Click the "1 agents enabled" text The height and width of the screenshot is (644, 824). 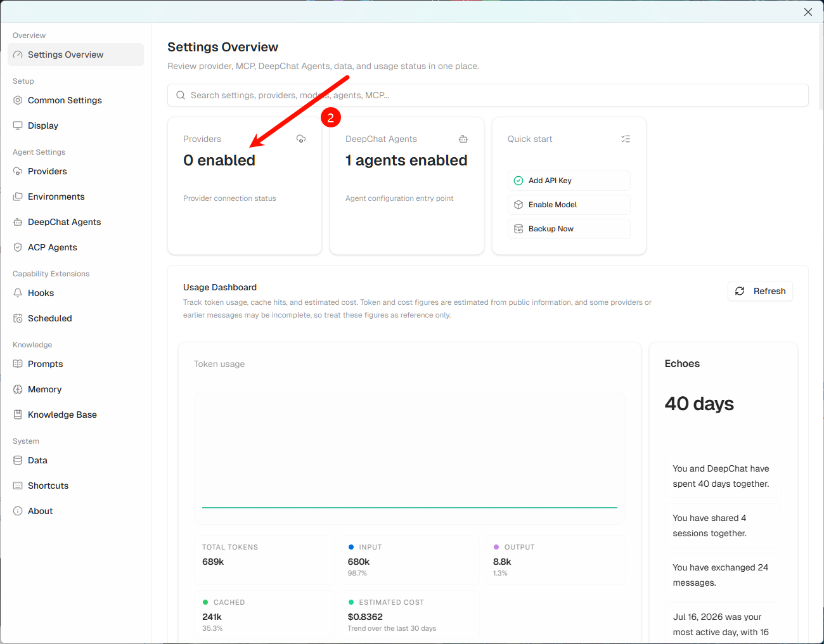[406, 160]
